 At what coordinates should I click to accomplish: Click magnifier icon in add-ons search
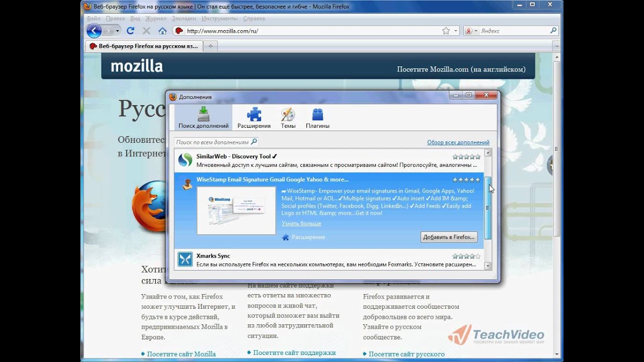[x=254, y=142]
